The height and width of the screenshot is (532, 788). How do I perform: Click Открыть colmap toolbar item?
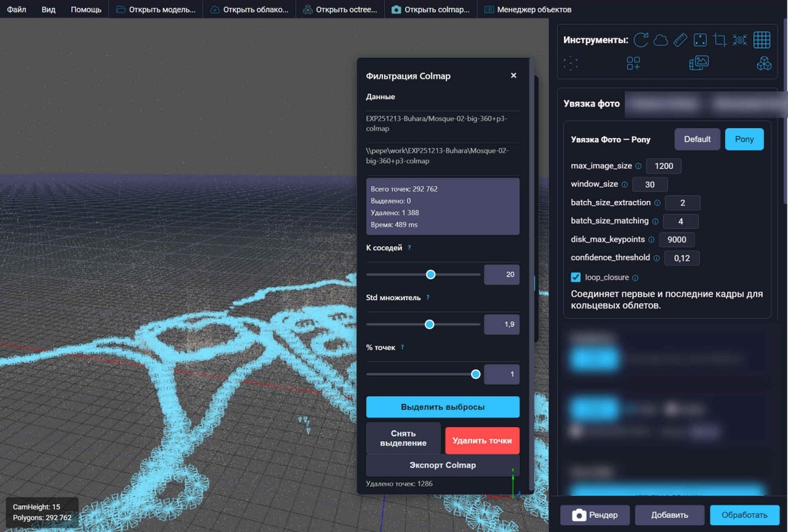tap(431, 10)
